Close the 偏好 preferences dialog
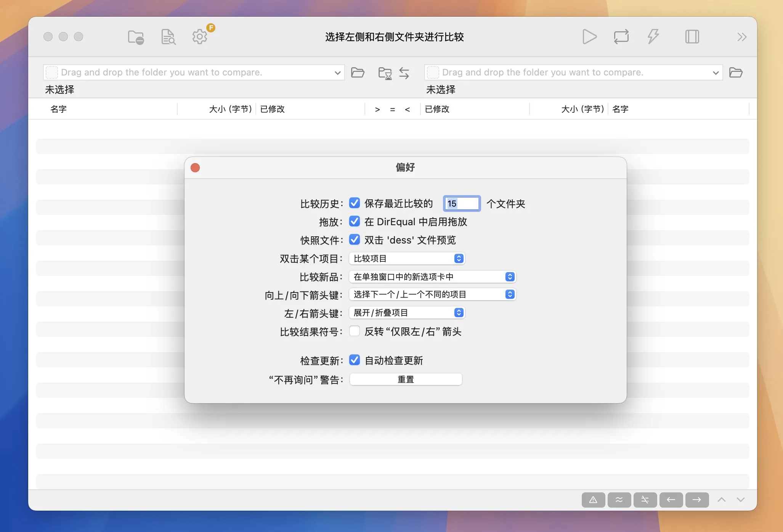The height and width of the screenshot is (532, 783). (x=195, y=168)
